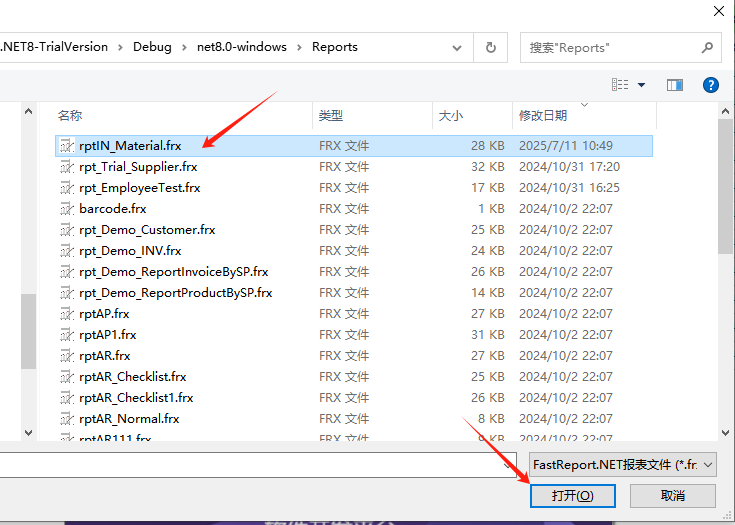Click the rptAP1.frx file icon
This screenshot has height=525, width=735.
(67, 335)
